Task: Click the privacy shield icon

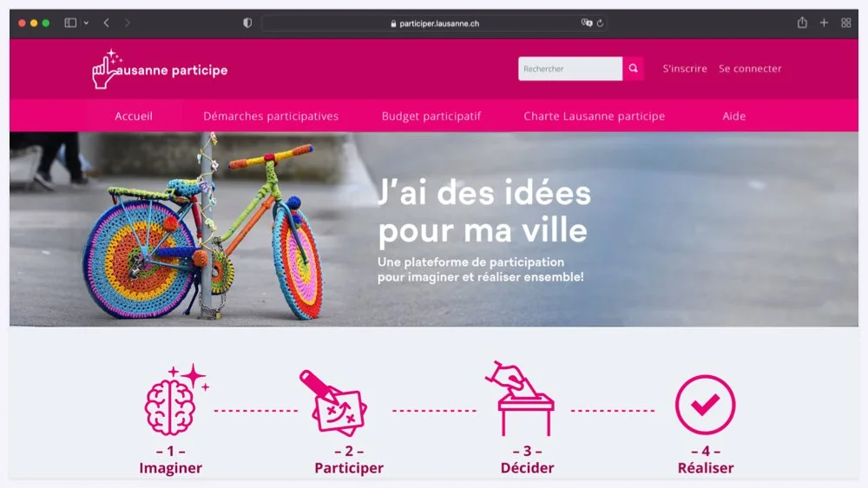Action: point(247,23)
